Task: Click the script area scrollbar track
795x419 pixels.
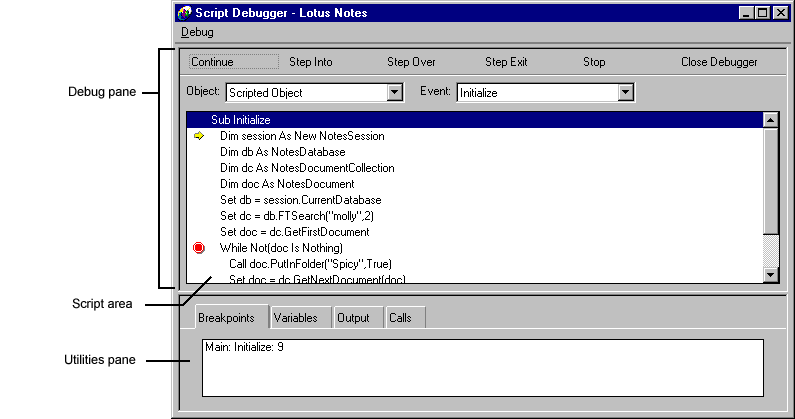Action: [771, 251]
